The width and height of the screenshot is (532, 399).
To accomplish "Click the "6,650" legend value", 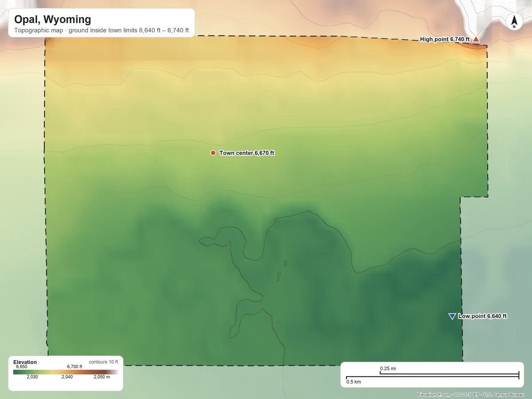I will click(22, 367).
